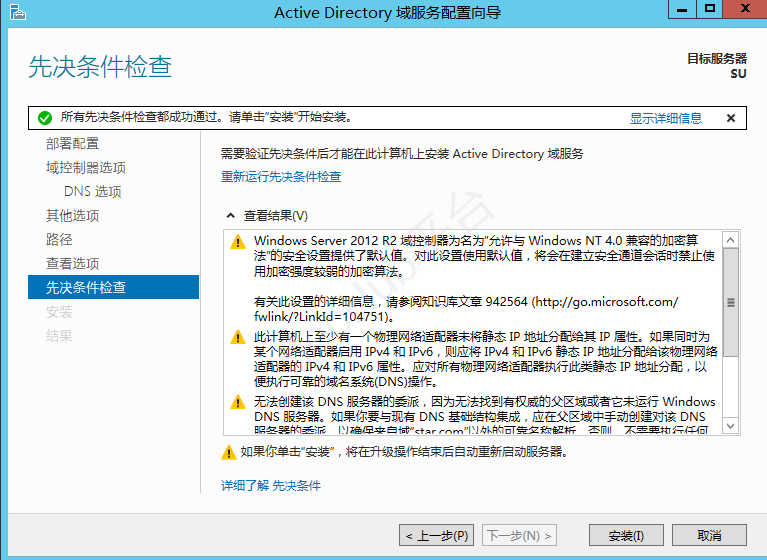Click the 如果你单击"安装" restart warning text

pyautogui.click(x=405, y=452)
